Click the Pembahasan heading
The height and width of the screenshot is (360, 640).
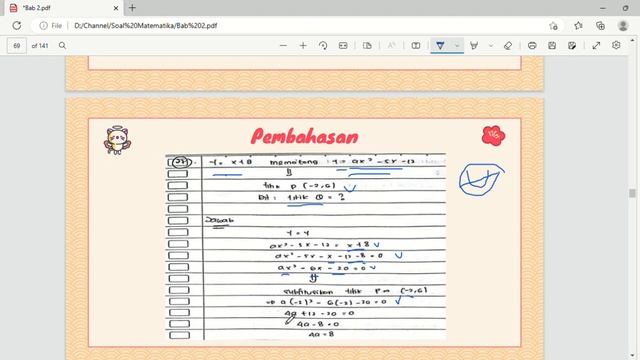tap(304, 136)
